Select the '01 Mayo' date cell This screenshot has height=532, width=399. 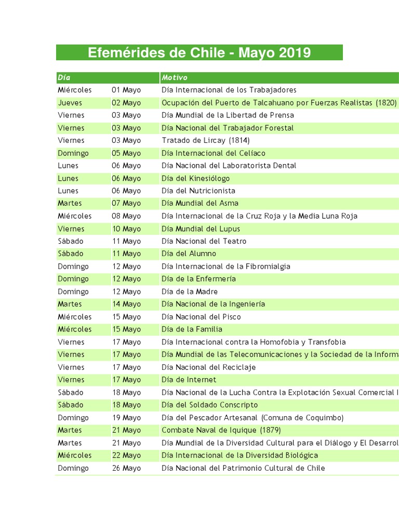[126, 90]
